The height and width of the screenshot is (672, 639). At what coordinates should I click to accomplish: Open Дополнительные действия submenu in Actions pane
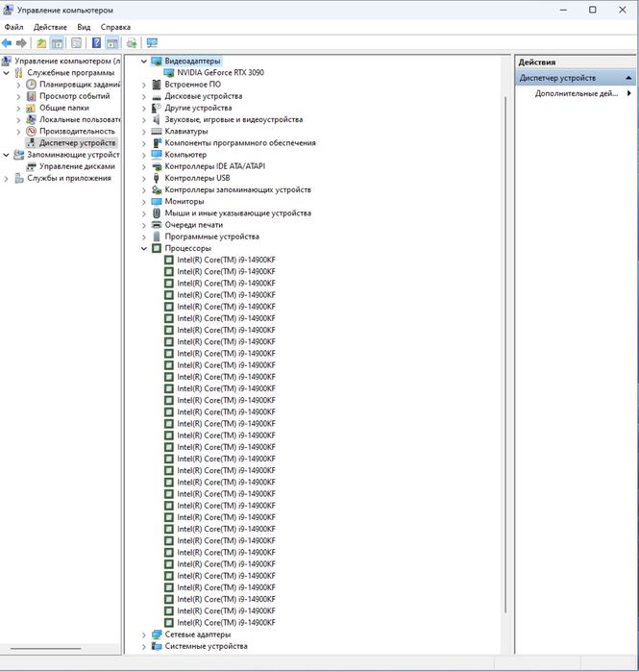(576, 93)
